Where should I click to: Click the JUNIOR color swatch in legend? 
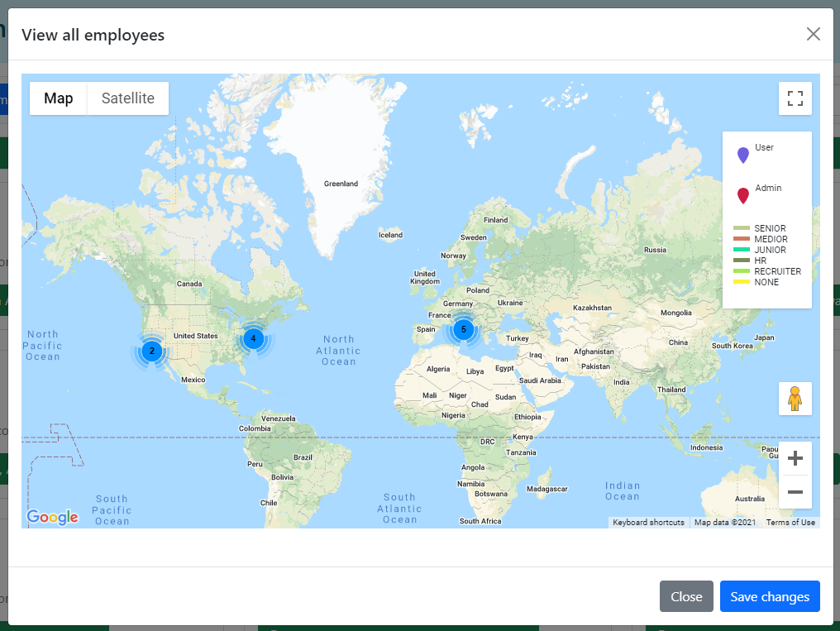[x=742, y=250]
